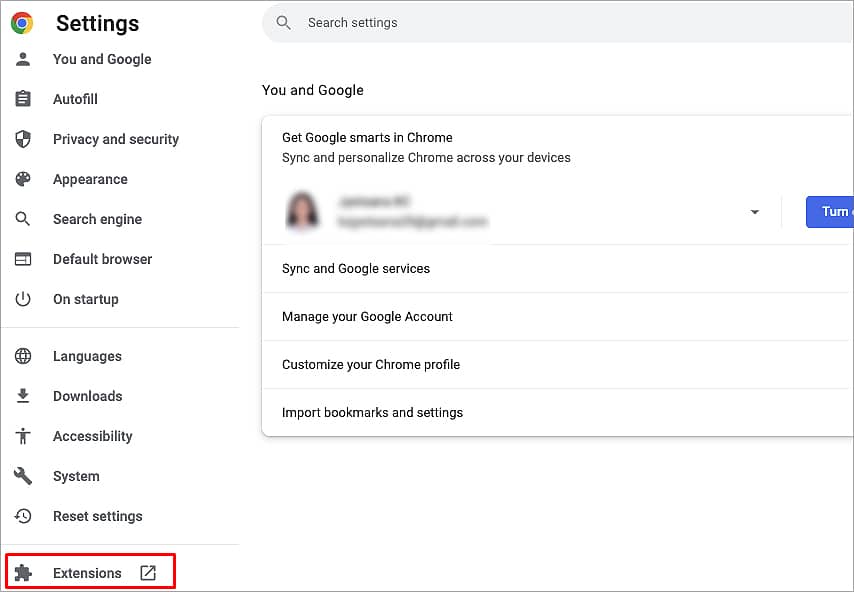Screen dimensions: 854x592
Task: Click the Languages globe icon
Action: tap(23, 356)
